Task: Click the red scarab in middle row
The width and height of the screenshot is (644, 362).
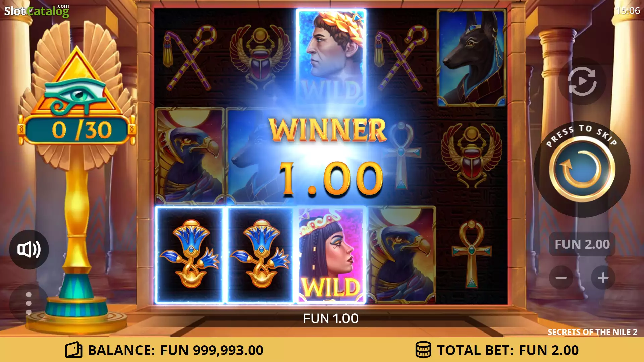Action: [x=472, y=156]
